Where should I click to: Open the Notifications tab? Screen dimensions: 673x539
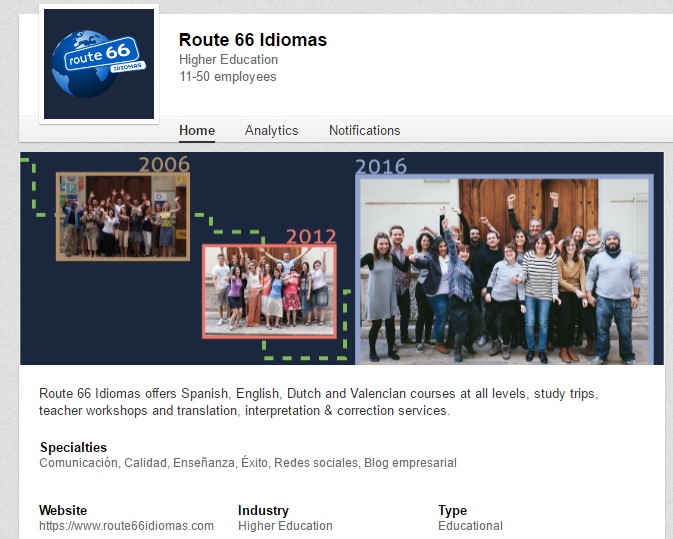pyautogui.click(x=364, y=130)
